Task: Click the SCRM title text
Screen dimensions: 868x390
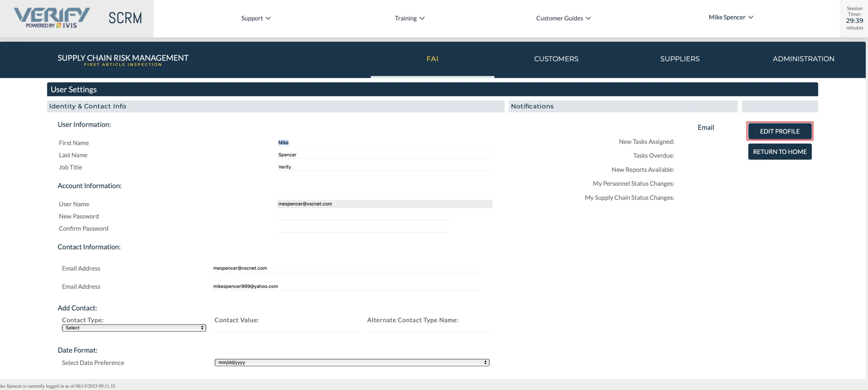Action: coord(125,18)
